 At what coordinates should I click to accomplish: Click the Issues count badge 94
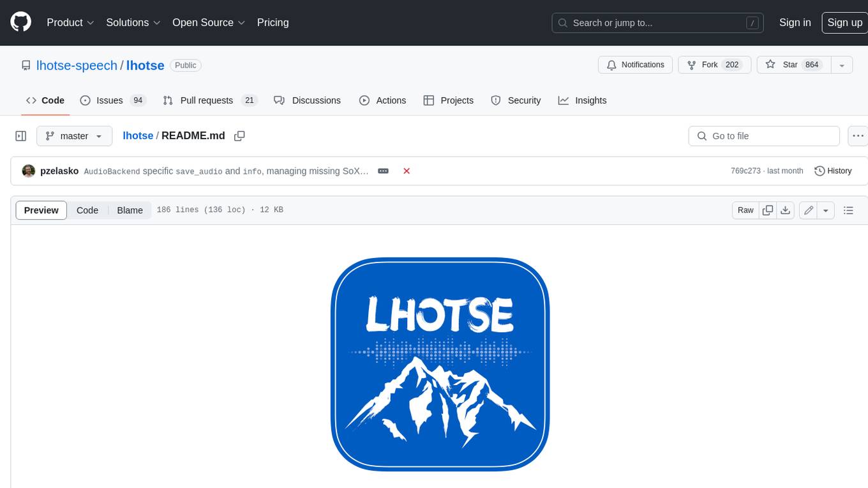pyautogui.click(x=138, y=100)
